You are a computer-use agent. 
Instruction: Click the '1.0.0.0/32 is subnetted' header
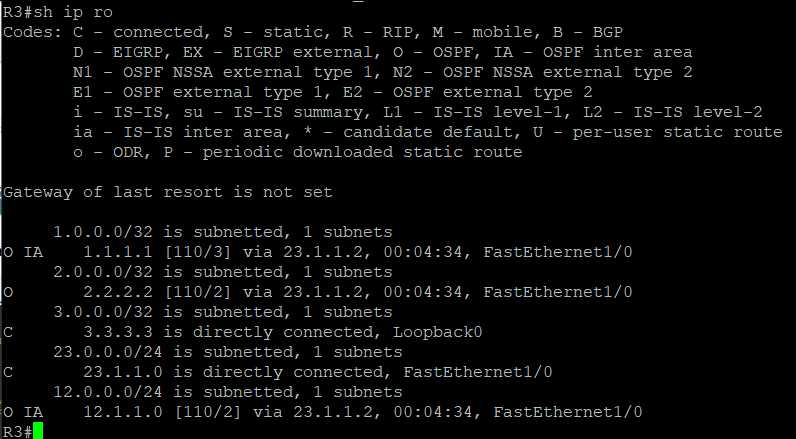223,232
